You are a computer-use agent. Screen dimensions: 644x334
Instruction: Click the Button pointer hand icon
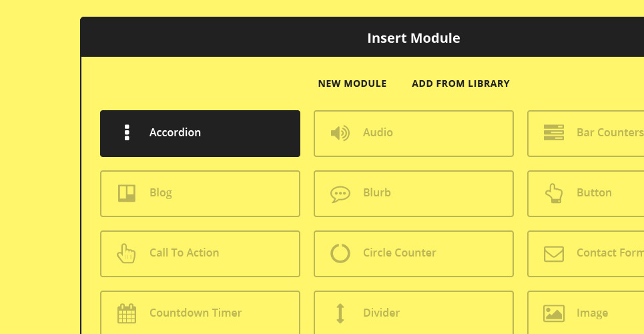tap(554, 193)
